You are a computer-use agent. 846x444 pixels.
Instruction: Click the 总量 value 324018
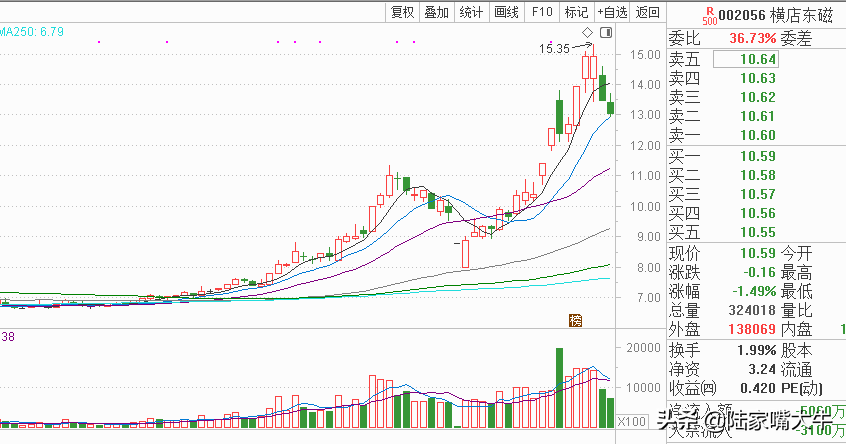coord(752,310)
